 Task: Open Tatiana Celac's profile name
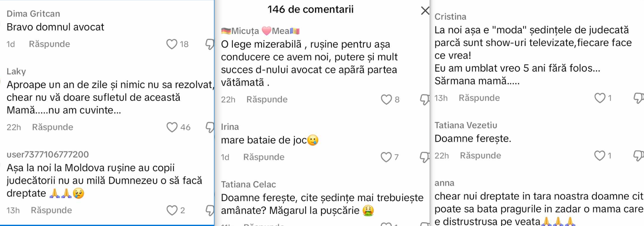249,184
